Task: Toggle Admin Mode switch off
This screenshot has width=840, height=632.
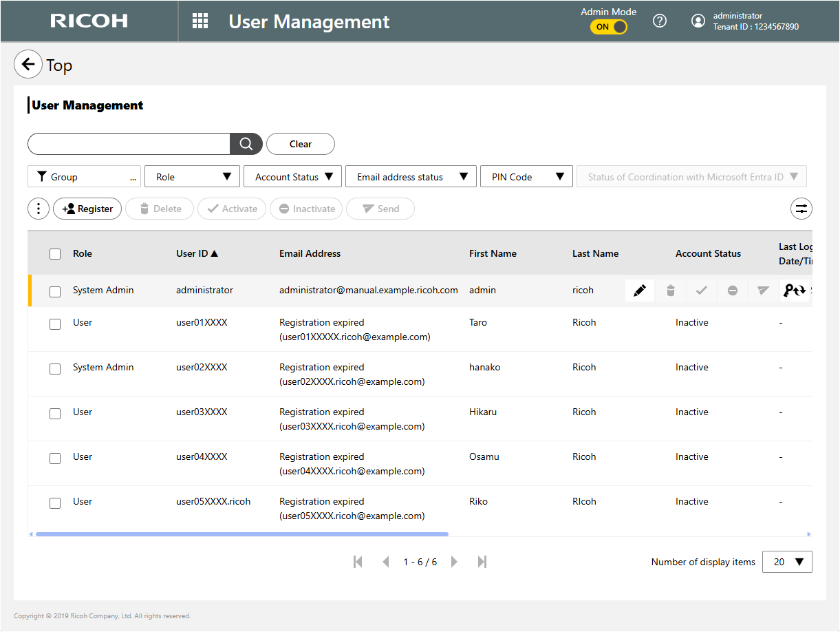Action: click(x=609, y=27)
